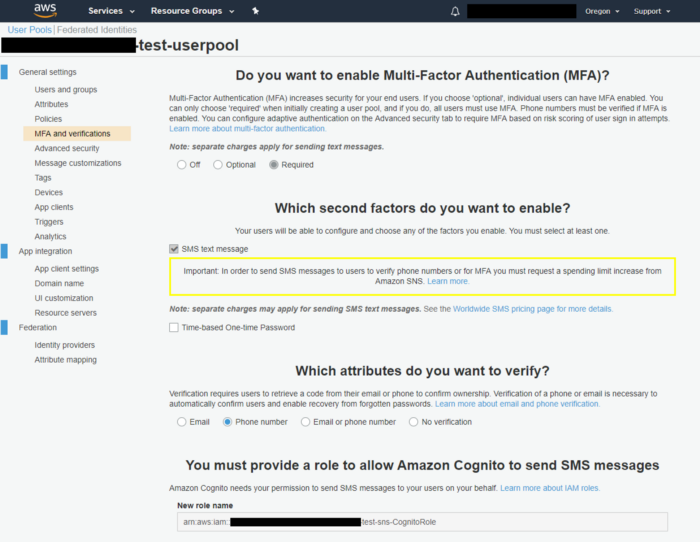Expand the Resource Groups dropdown
Viewport: 700px width, 542px height.
(x=192, y=11)
